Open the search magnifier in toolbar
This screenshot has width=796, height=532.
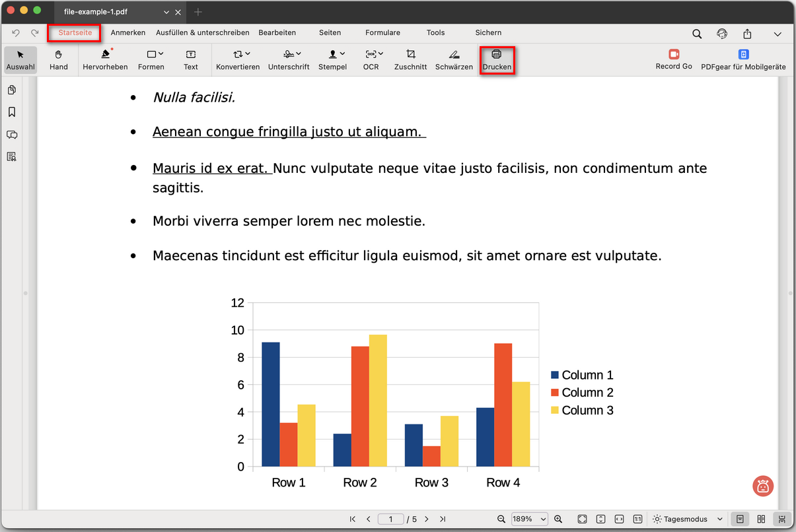click(x=697, y=34)
